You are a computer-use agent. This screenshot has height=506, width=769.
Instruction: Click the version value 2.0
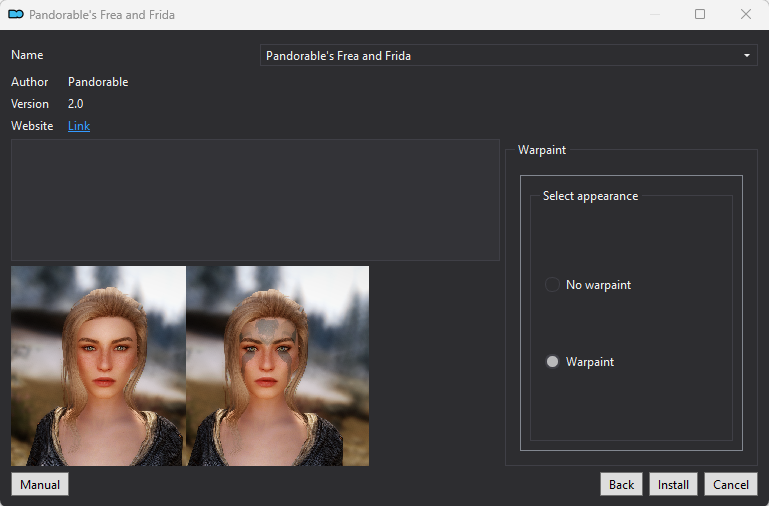coord(76,104)
